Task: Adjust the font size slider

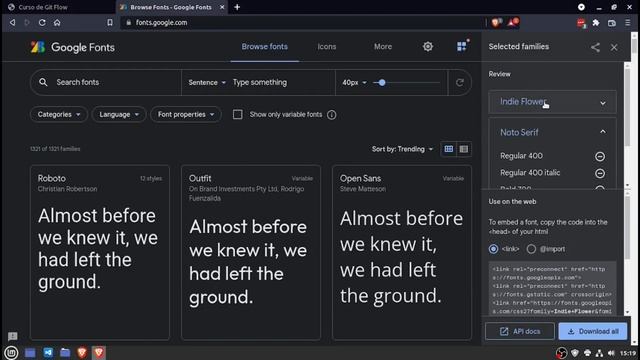Action: tap(382, 83)
